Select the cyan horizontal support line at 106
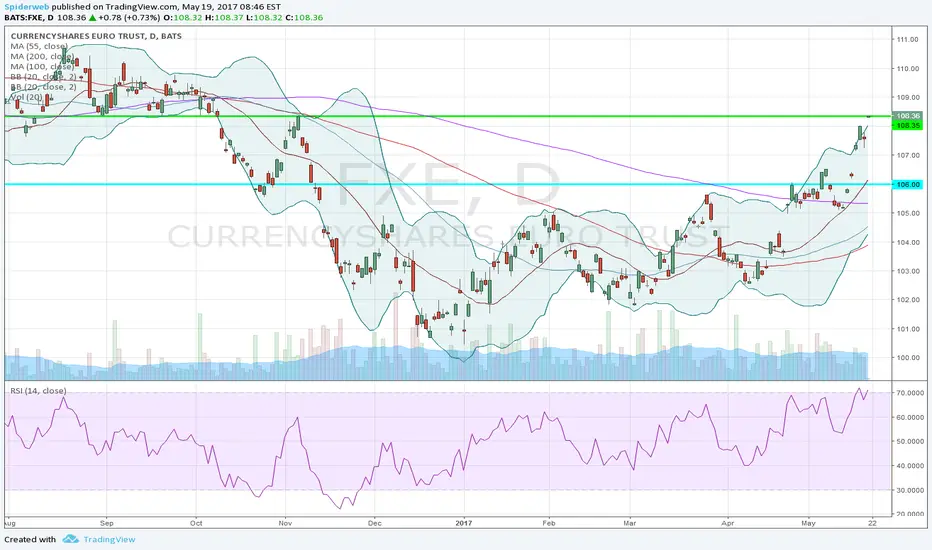 (x=448, y=184)
